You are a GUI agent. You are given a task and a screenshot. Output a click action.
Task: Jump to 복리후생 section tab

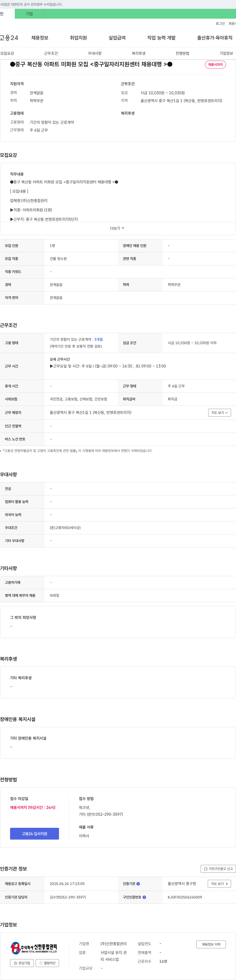[138, 53]
